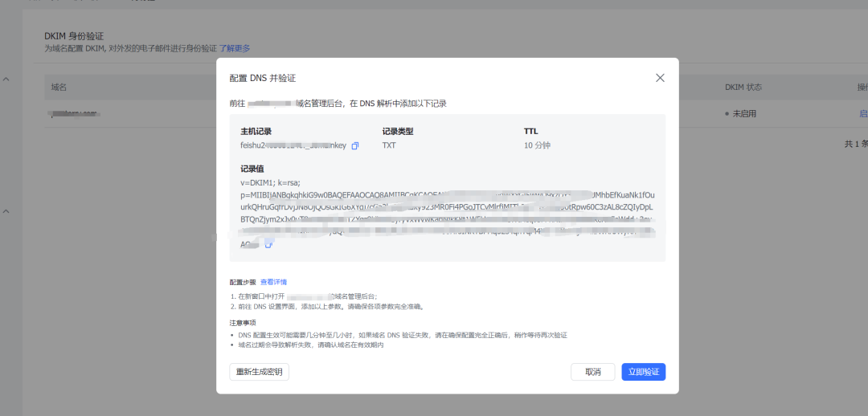Collapse the lower left sidebar chevron
868x416 pixels.
[x=6, y=211]
